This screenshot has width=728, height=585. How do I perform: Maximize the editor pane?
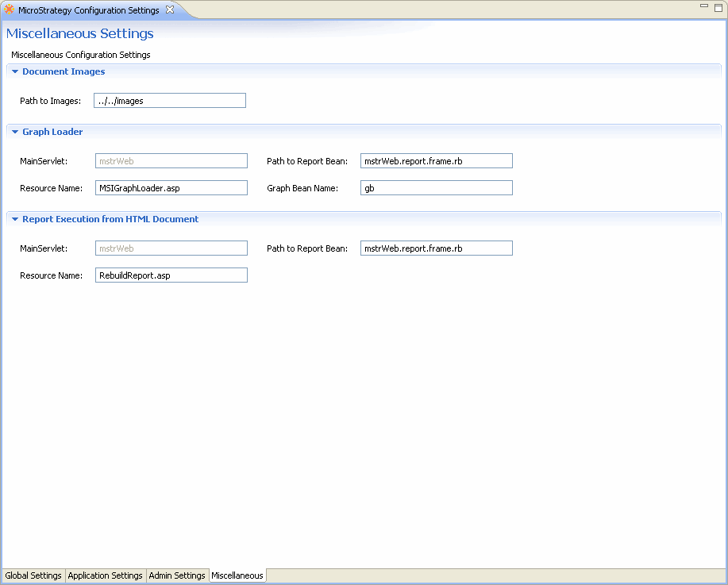tap(718, 7)
